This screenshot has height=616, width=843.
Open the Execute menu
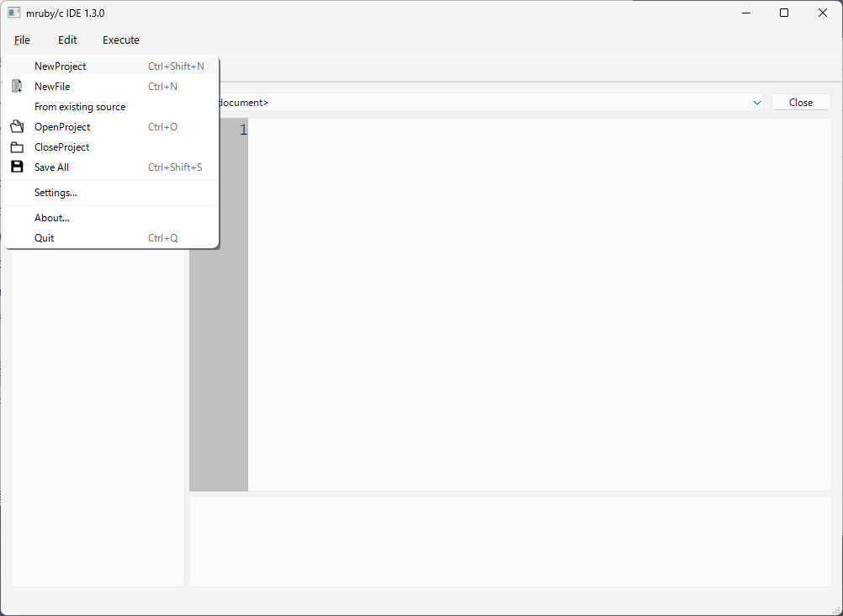121,40
